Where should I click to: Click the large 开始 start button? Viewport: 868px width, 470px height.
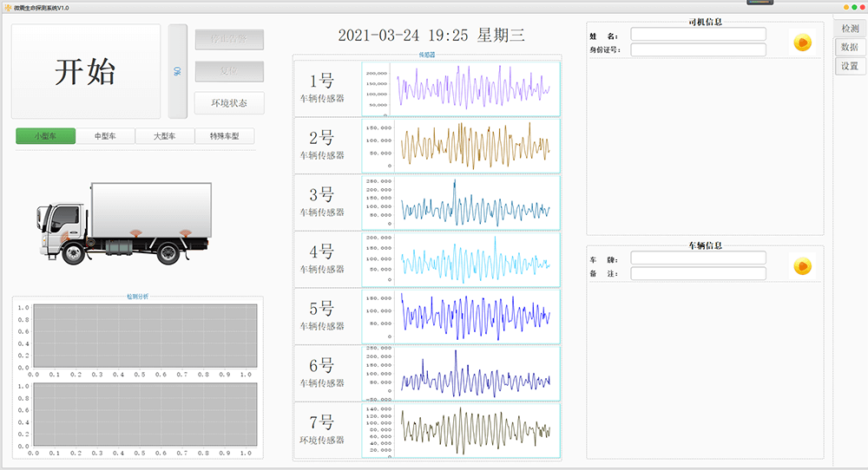coord(86,71)
